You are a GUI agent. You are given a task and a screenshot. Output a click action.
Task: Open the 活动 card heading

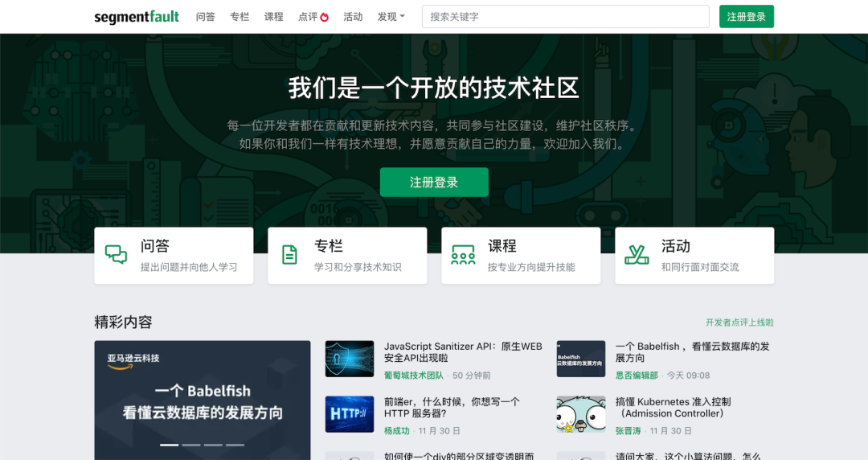point(676,246)
